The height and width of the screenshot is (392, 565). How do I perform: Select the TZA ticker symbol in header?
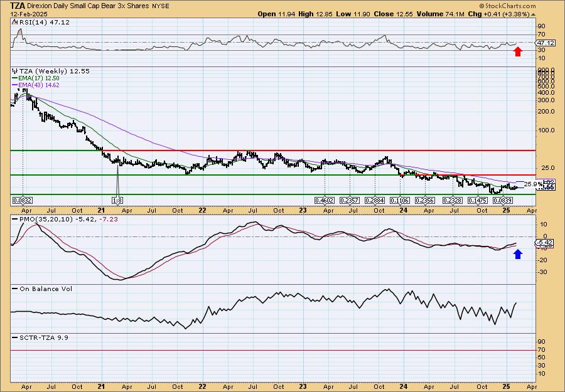pyautogui.click(x=18, y=6)
